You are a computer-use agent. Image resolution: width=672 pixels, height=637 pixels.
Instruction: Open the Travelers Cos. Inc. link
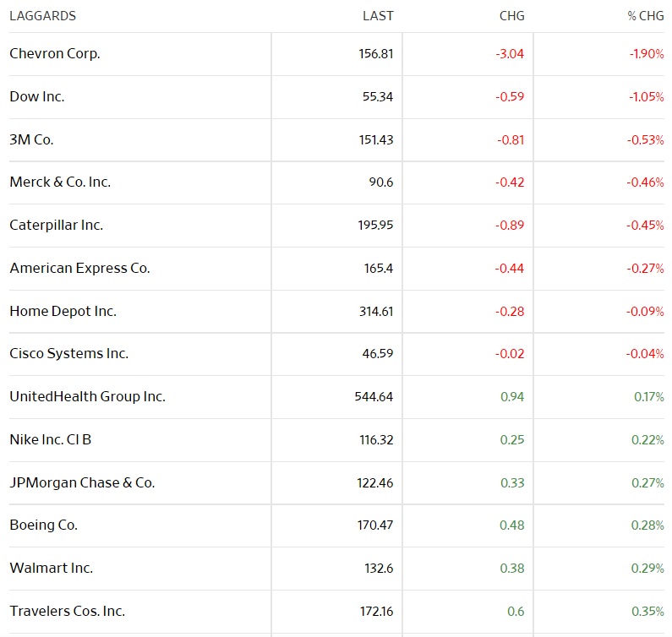(68, 612)
